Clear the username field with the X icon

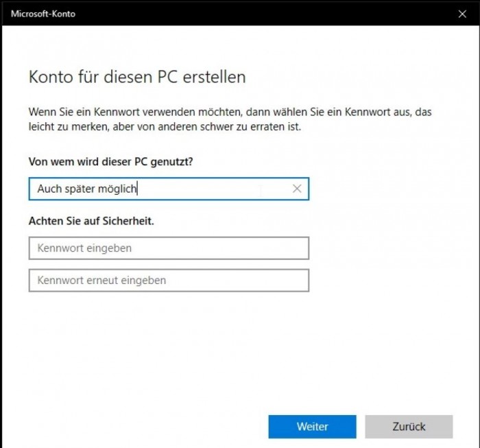[297, 189]
